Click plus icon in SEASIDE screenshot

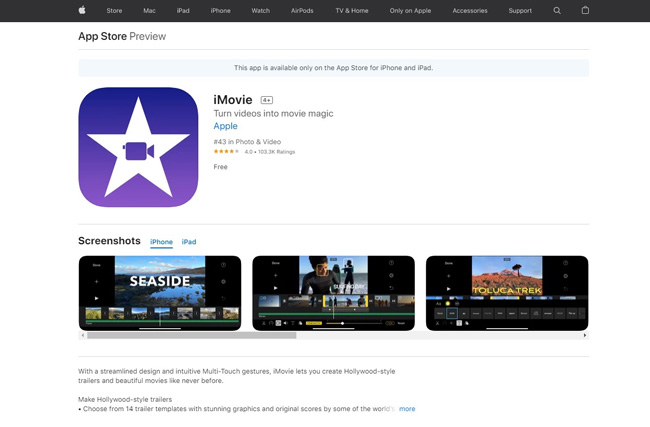coord(96,281)
